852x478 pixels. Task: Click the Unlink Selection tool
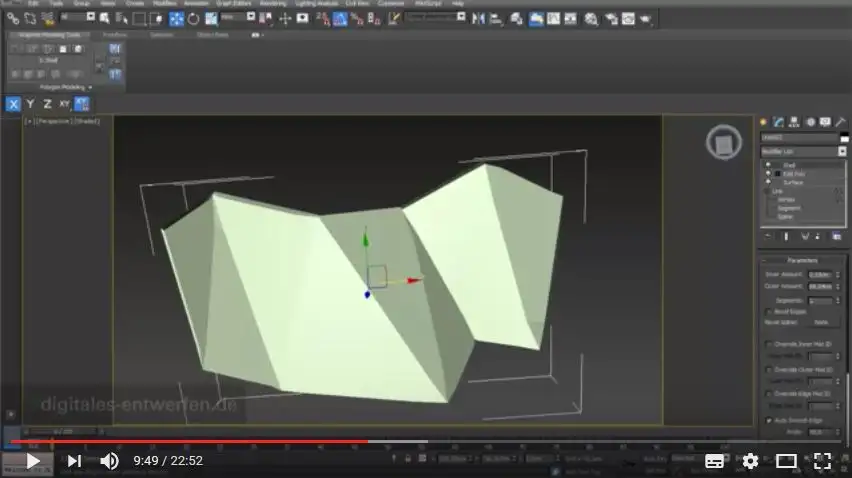coord(30,19)
